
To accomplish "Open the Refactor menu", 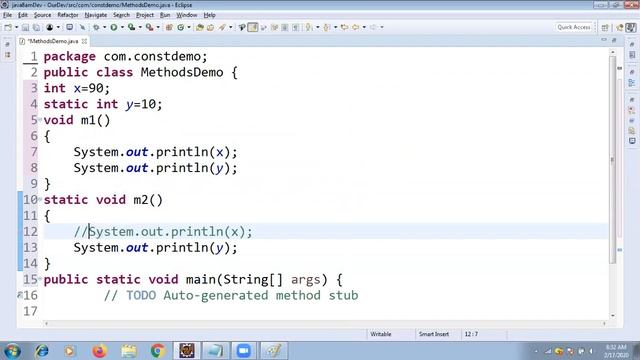I will tap(68, 15).
